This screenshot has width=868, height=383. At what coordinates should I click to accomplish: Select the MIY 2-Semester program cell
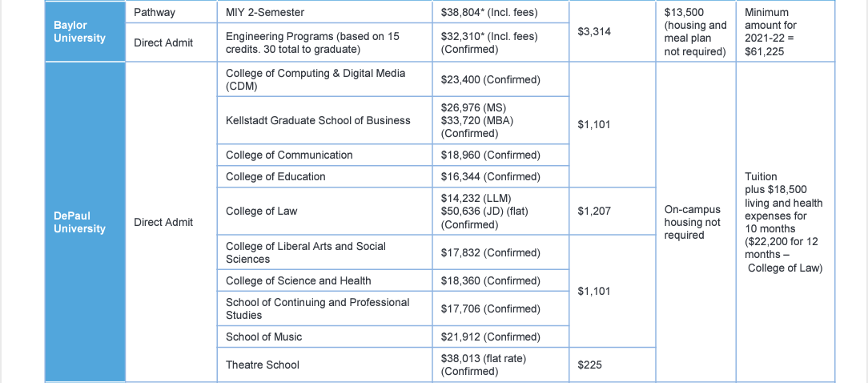point(324,12)
